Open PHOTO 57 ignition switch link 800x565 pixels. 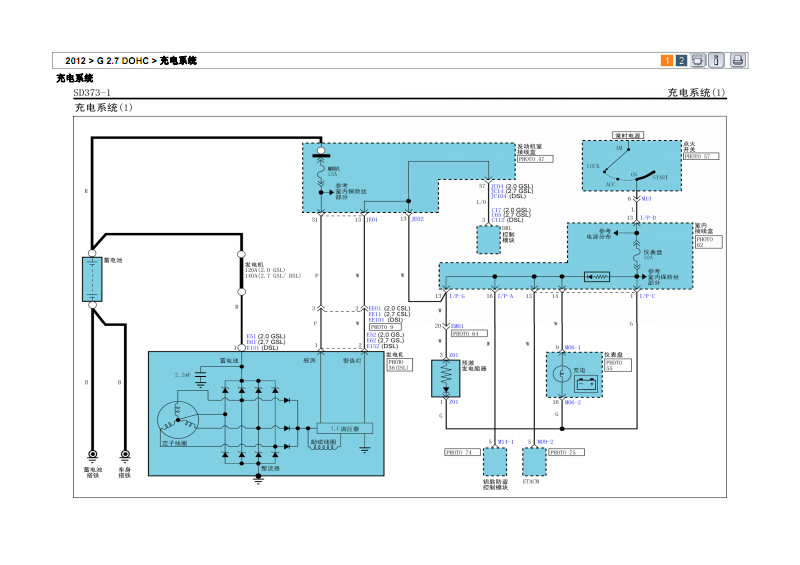pos(700,157)
